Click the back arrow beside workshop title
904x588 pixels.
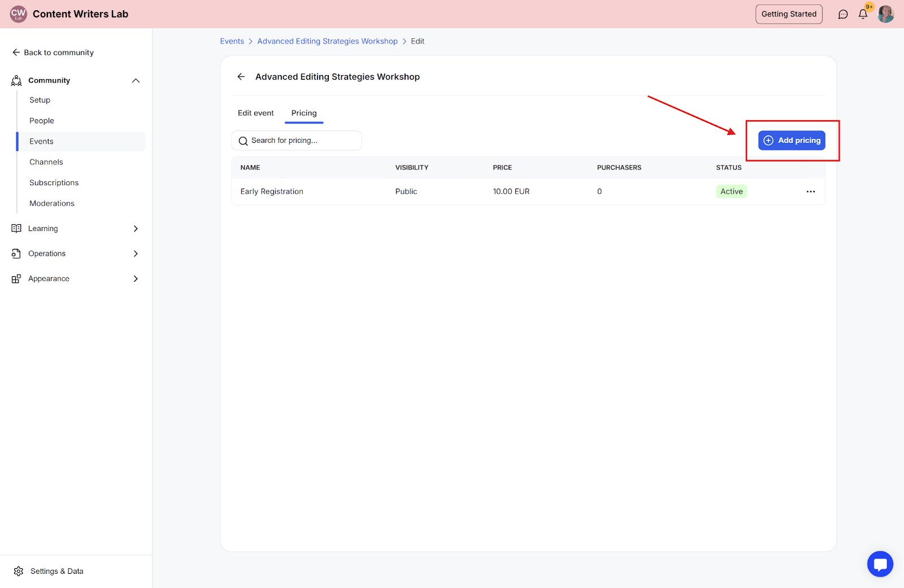(x=241, y=77)
